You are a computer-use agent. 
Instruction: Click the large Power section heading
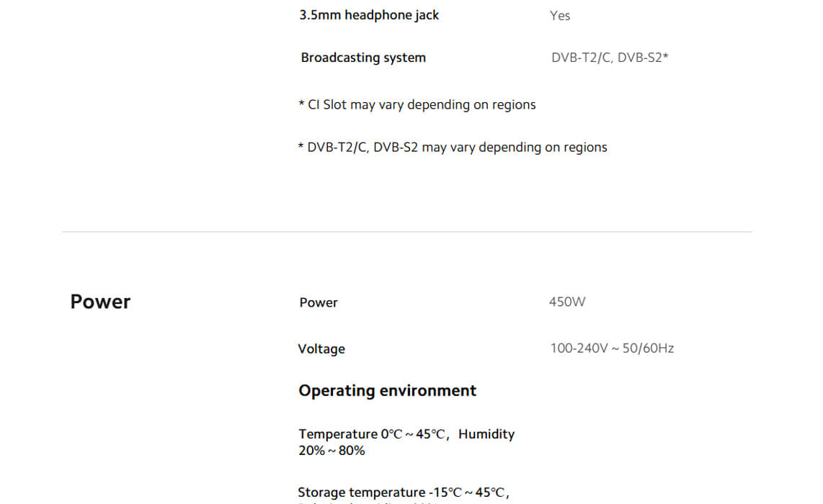100,302
